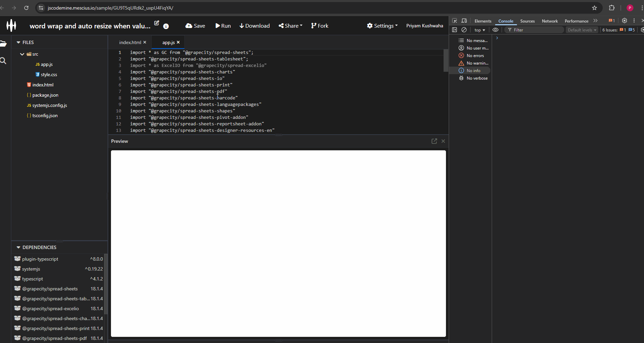
Task: Open browser extensions puzzle icon
Action: point(612,8)
